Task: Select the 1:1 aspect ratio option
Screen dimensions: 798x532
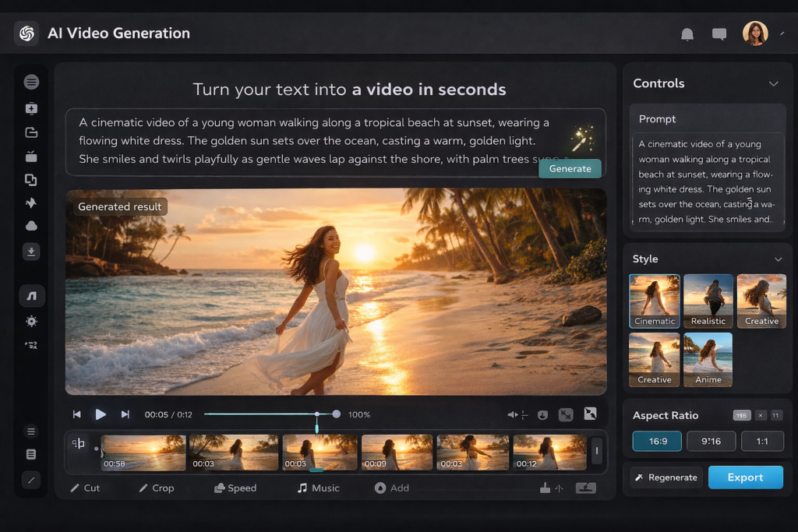Action: 761,441
